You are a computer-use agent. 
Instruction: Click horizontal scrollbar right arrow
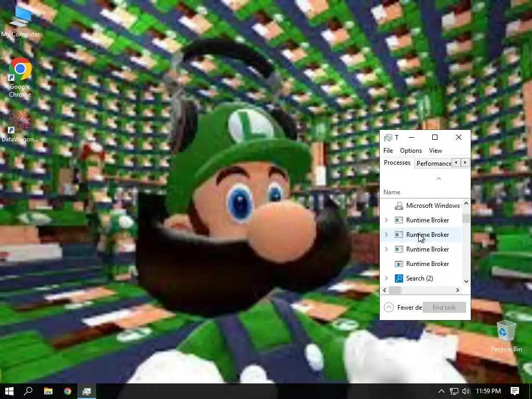coord(458,290)
